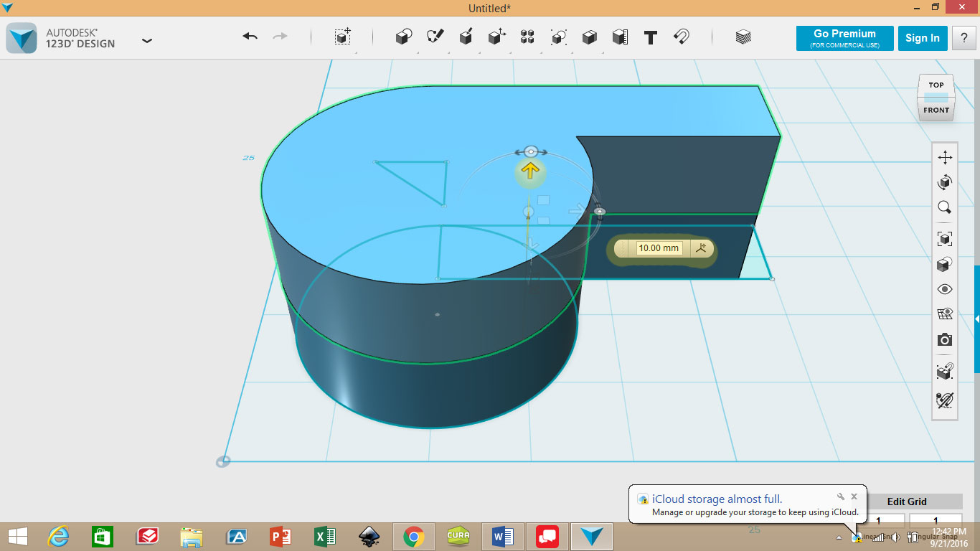Viewport: 980px width, 551px height.
Task: Toggle grid visibility icon
Action: [x=945, y=314]
